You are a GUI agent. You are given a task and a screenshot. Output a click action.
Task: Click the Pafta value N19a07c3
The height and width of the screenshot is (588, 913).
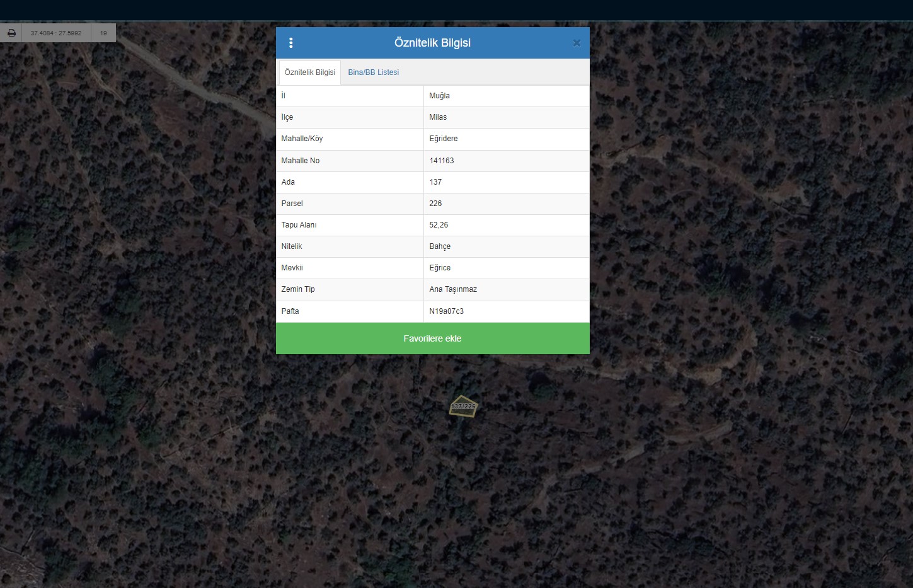[446, 311]
